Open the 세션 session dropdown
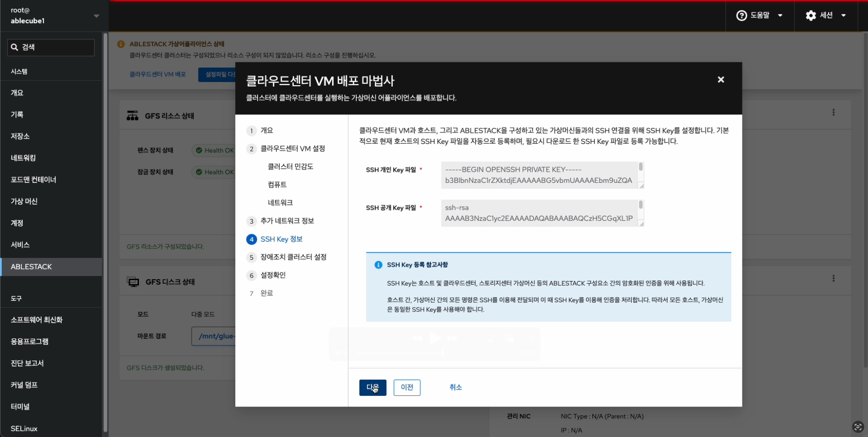 point(826,15)
